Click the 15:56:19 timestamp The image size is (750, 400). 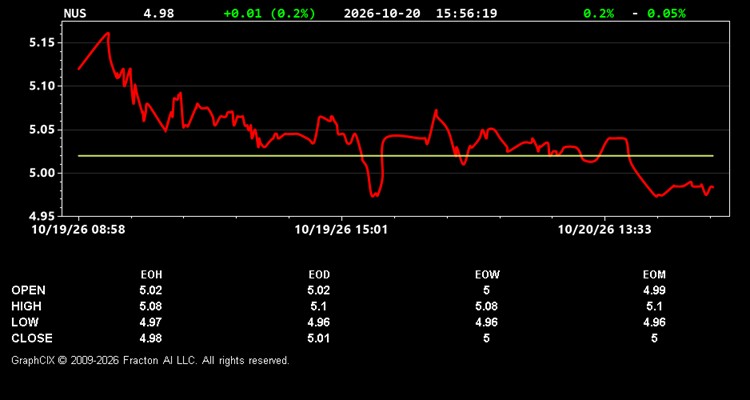(x=466, y=13)
